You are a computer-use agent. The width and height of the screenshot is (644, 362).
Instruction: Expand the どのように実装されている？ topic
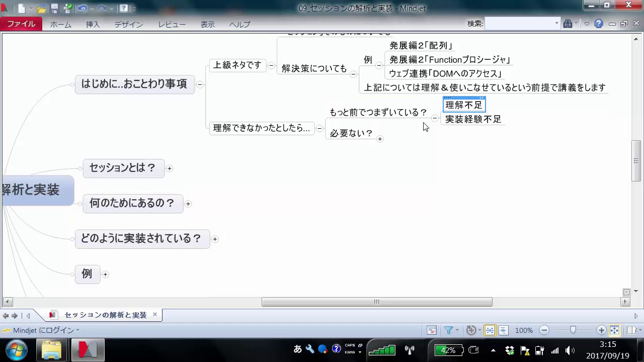[215, 239]
